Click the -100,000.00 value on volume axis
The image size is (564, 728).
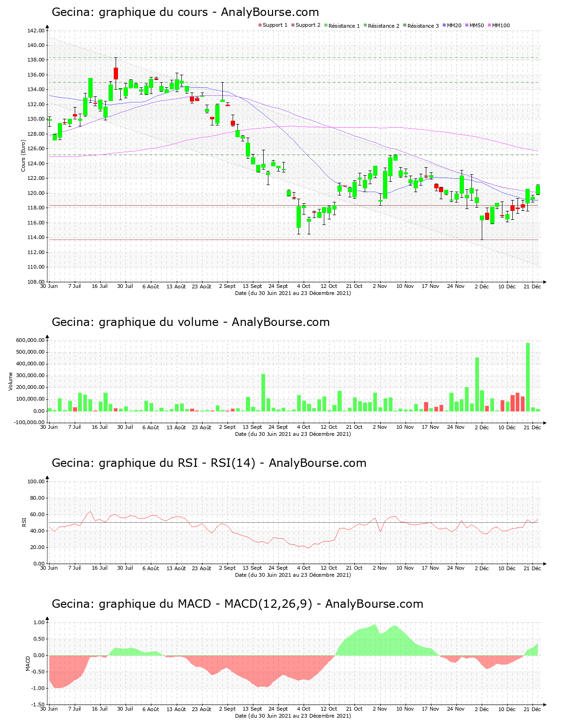click(x=29, y=423)
